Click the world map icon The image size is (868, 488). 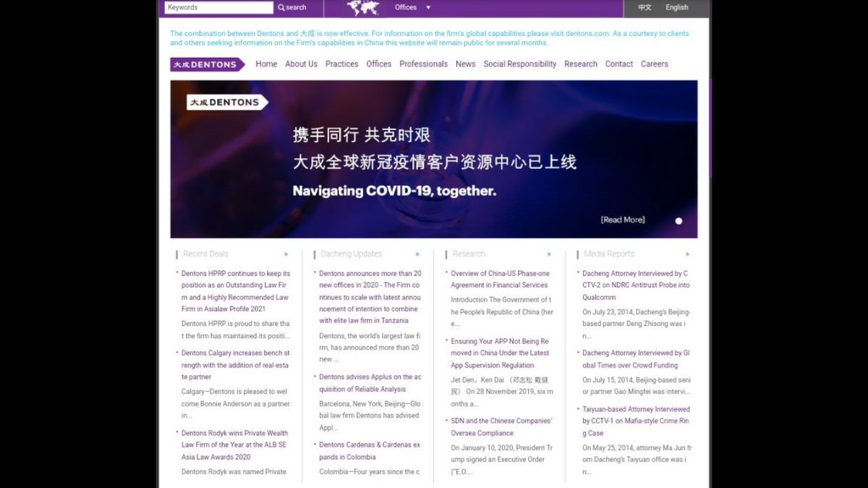tap(363, 8)
